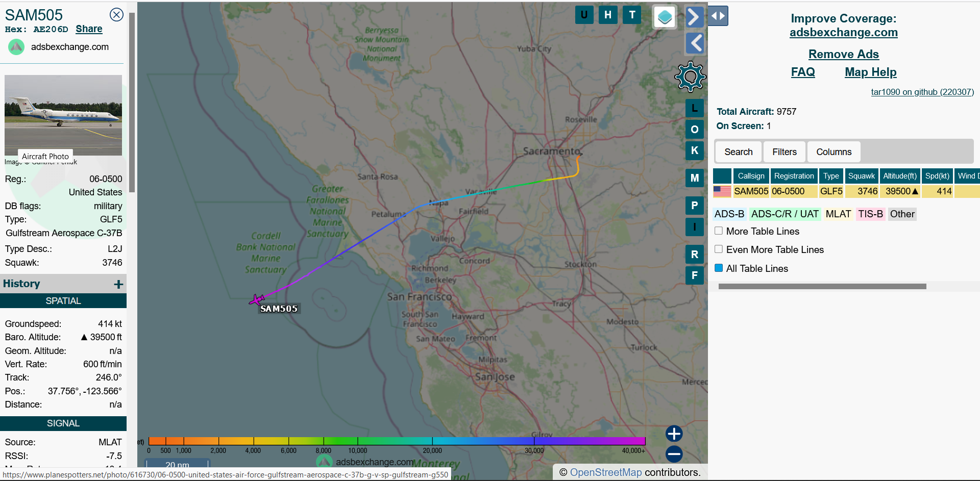
Task: Sort table by Squawk column
Action: [x=862, y=176]
